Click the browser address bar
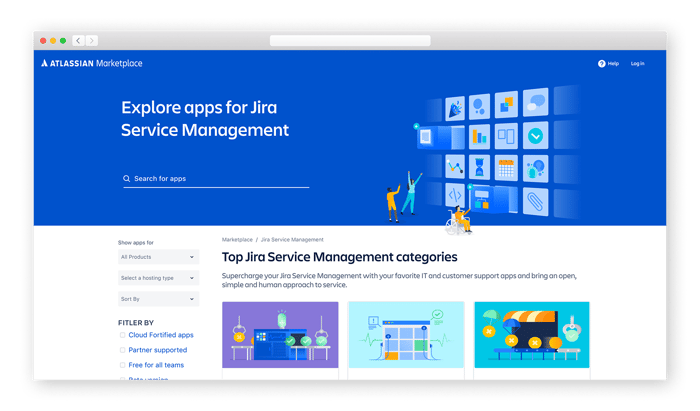Screen dimensions: 700x411 [x=350, y=41]
